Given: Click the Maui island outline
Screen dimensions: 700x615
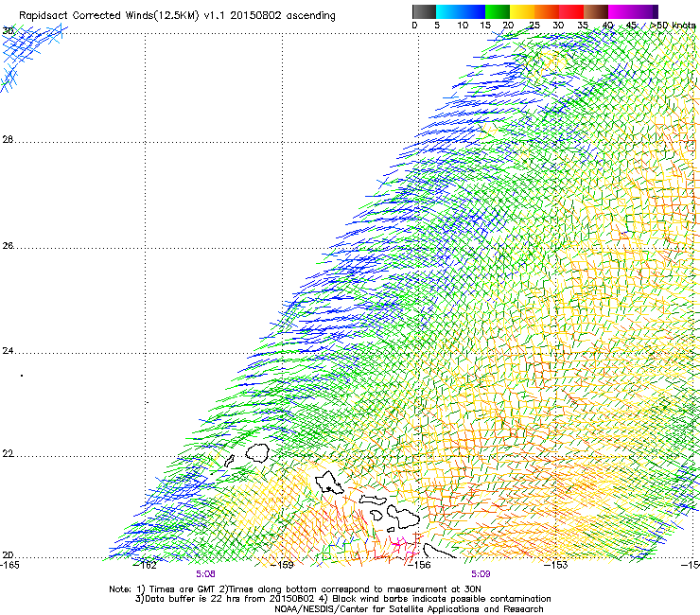Looking at the screenshot, I should 404,517.
